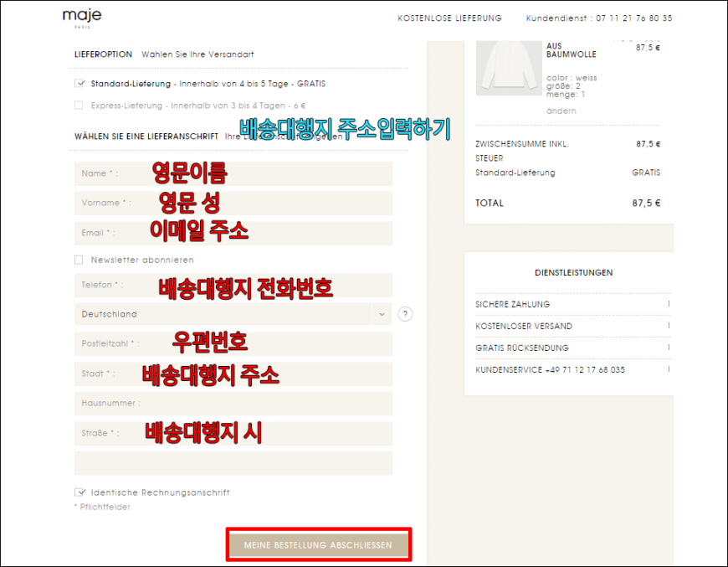Click Meine Bestellung Abschliessen button
Viewport: 728px width, 567px height.
318,544
